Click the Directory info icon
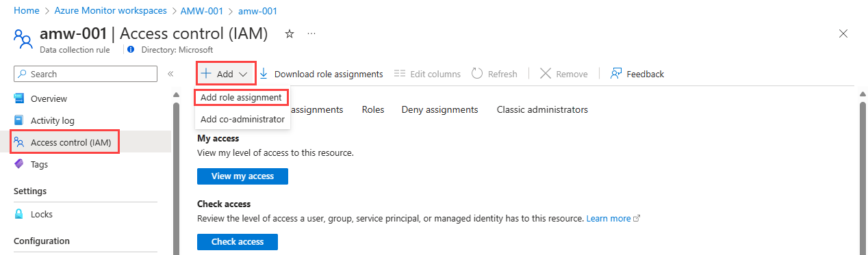The height and width of the screenshot is (255, 868). pyautogui.click(x=131, y=49)
